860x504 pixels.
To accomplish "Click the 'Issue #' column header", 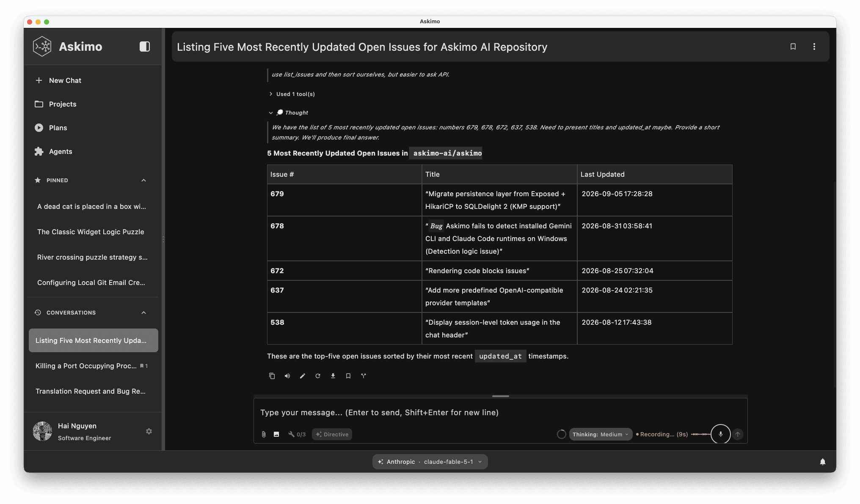I will coord(344,174).
